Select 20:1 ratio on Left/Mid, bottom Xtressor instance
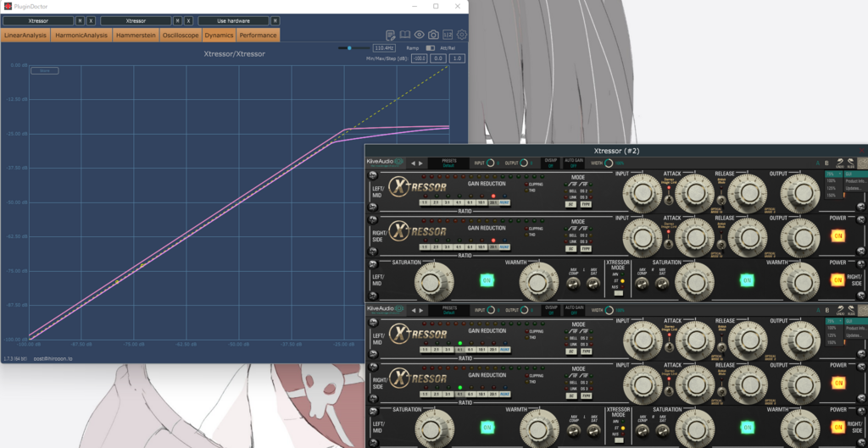The height and width of the screenshot is (448, 868). click(x=493, y=350)
